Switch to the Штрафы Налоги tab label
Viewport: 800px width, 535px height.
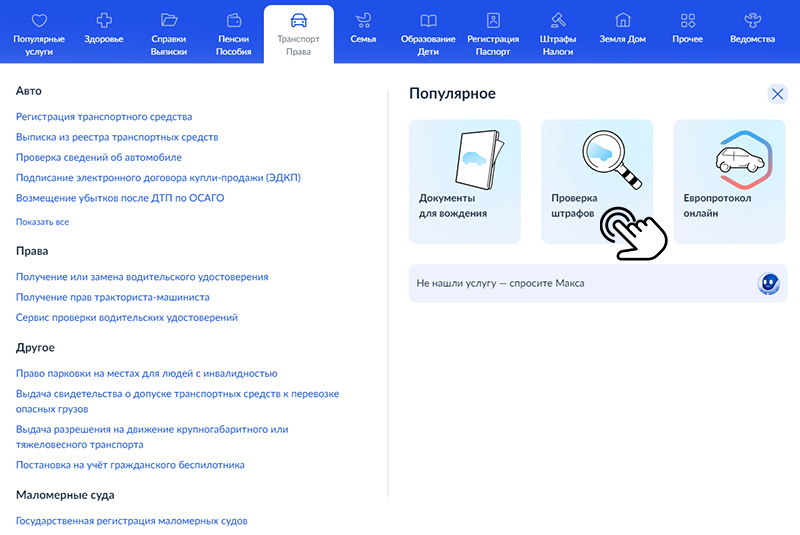point(558,45)
